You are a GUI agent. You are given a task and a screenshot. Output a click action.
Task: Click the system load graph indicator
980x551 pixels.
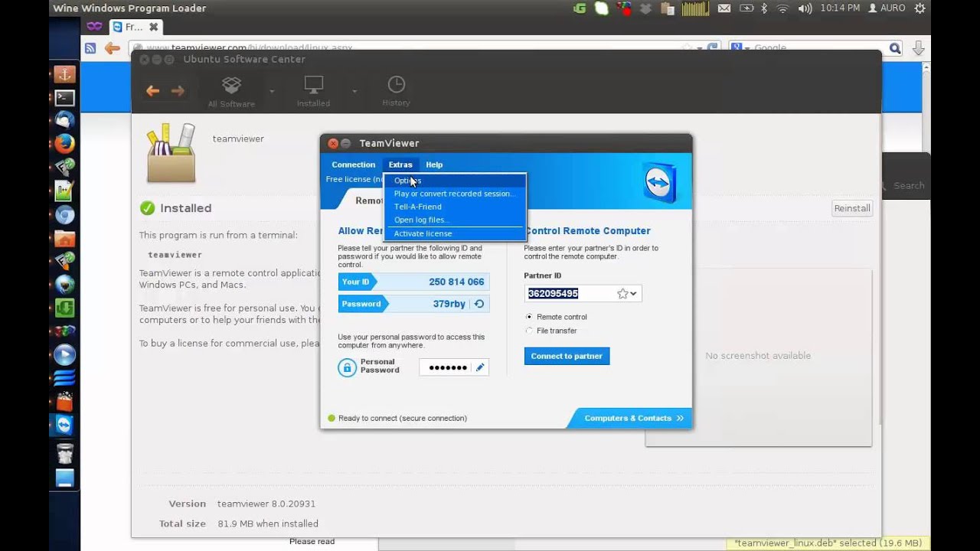click(695, 8)
